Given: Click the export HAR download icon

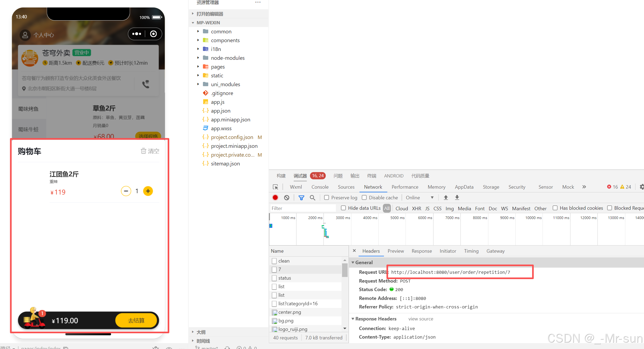Looking at the screenshot, I should [x=457, y=197].
